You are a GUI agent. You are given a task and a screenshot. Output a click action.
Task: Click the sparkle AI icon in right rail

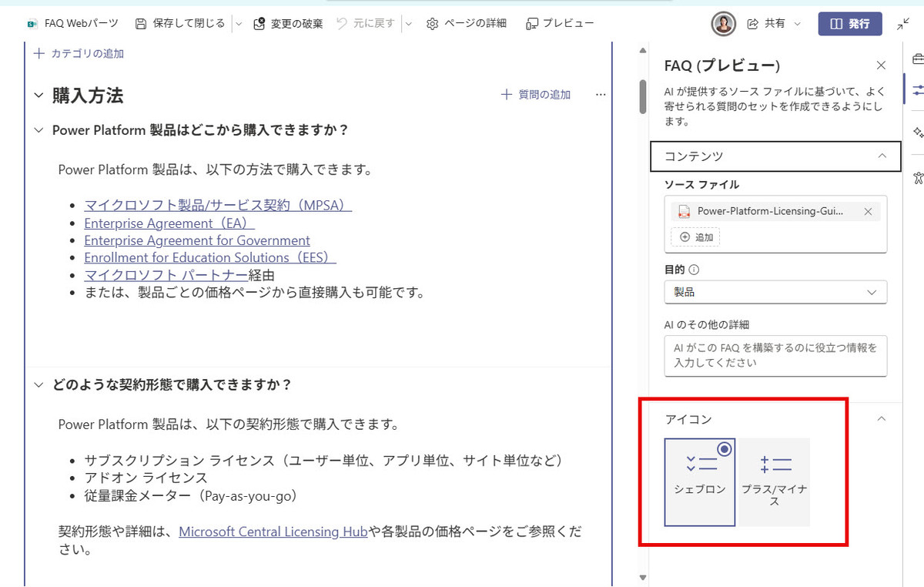coord(917,131)
